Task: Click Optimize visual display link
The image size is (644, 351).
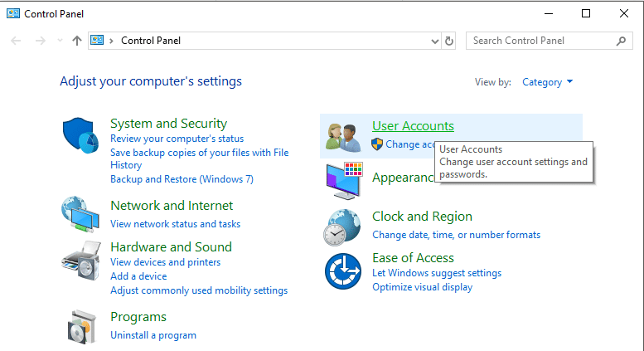Action: (x=422, y=287)
